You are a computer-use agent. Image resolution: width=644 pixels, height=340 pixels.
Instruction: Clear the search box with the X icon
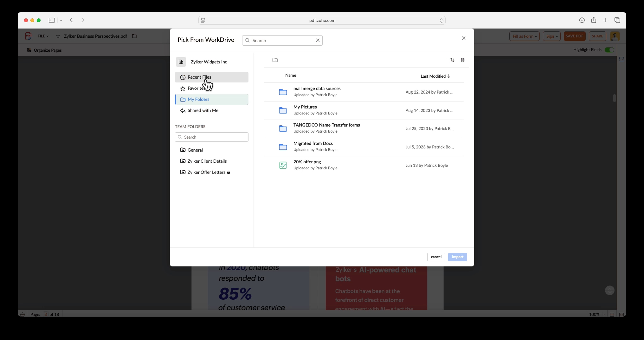pos(318,40)
